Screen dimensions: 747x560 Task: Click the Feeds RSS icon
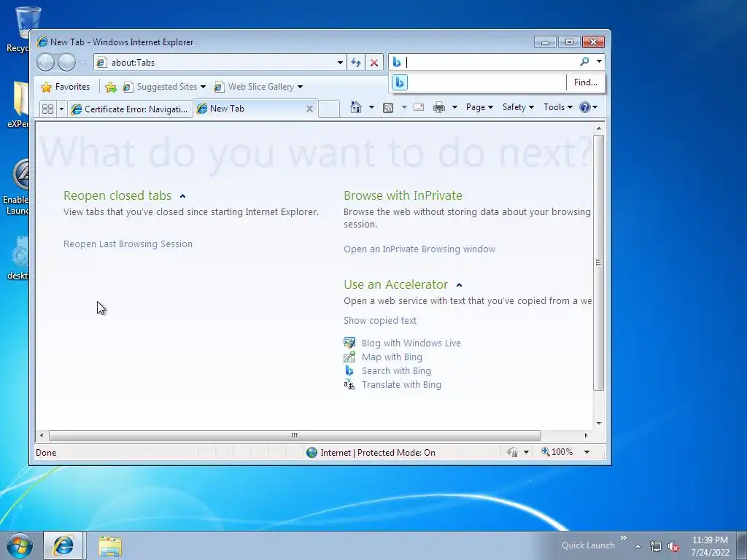click(388, 108)
